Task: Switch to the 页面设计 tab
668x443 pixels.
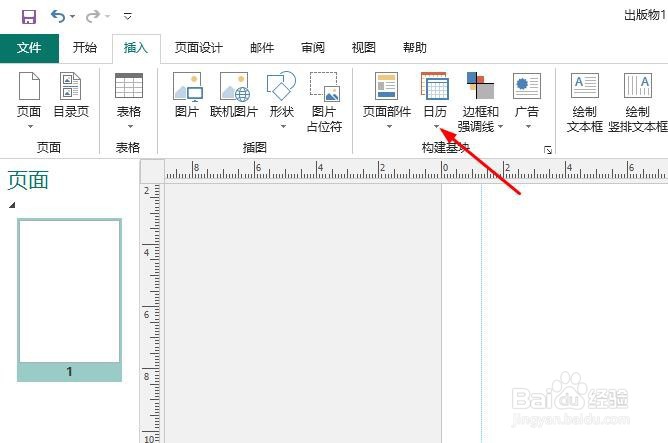Action: (x=199, y=48)
